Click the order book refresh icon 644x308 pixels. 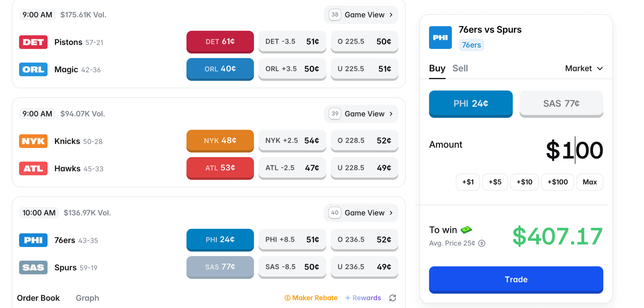pyautogui.click(x=392, y=298)
